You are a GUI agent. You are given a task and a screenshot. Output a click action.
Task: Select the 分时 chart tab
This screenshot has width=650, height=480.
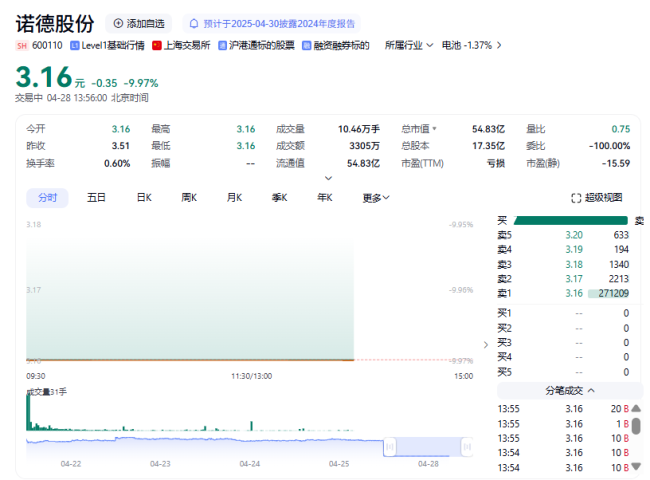coord(47,198)
